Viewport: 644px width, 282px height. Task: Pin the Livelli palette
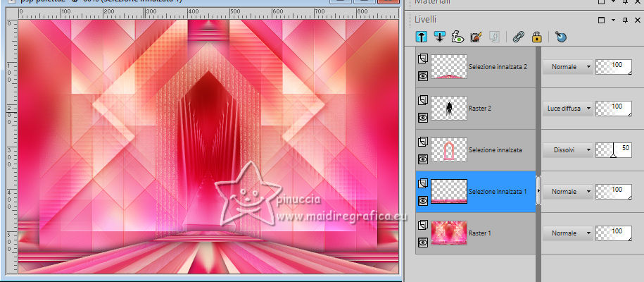click(625, 20)
